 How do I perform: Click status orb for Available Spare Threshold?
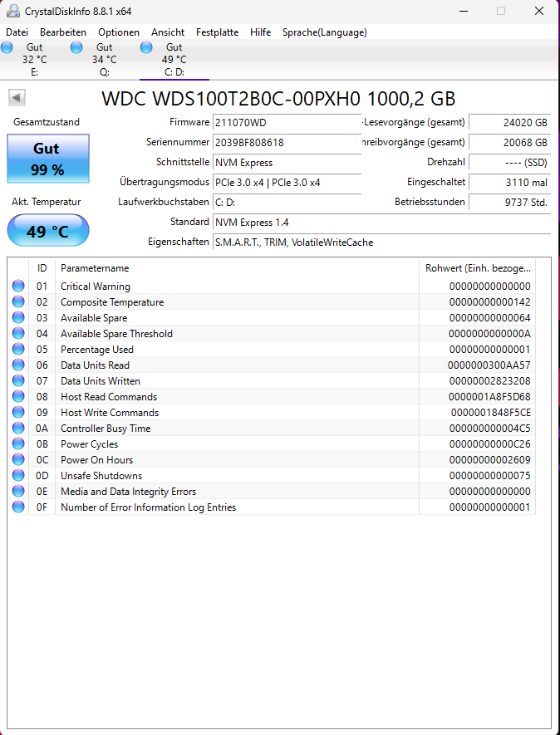(18, 333)
